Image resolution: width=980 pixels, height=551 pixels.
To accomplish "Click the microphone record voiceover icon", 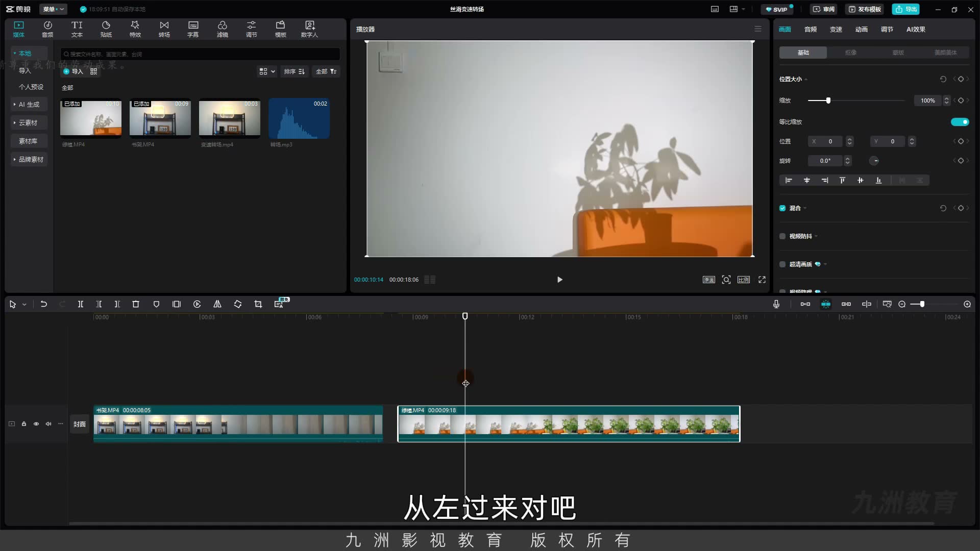I will [776, 304].
